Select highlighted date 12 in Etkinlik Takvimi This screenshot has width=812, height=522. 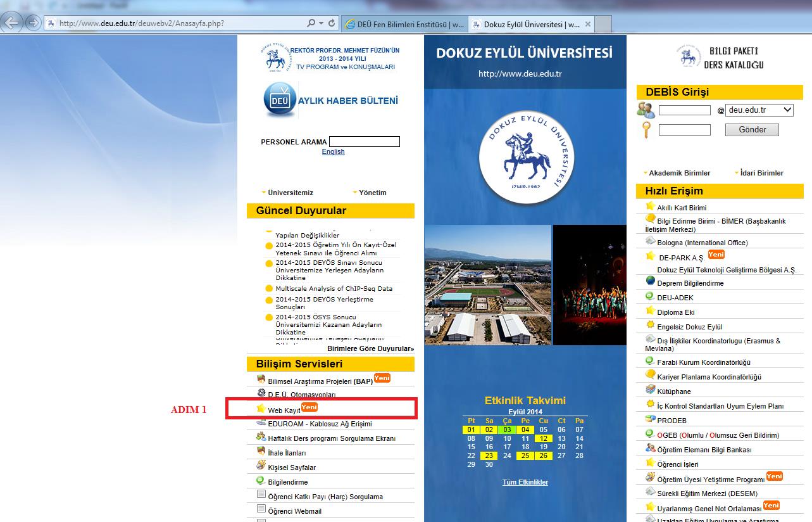(x=543, y=438)
